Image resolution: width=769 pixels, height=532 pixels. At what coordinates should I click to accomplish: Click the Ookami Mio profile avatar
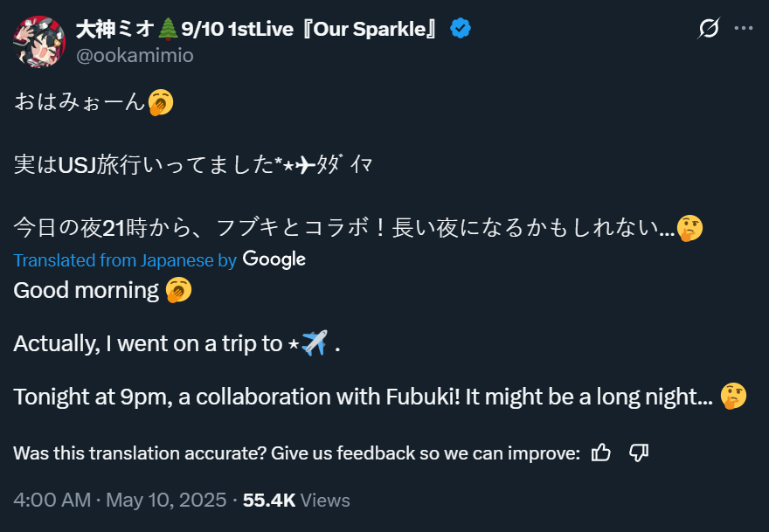[38, 39]
